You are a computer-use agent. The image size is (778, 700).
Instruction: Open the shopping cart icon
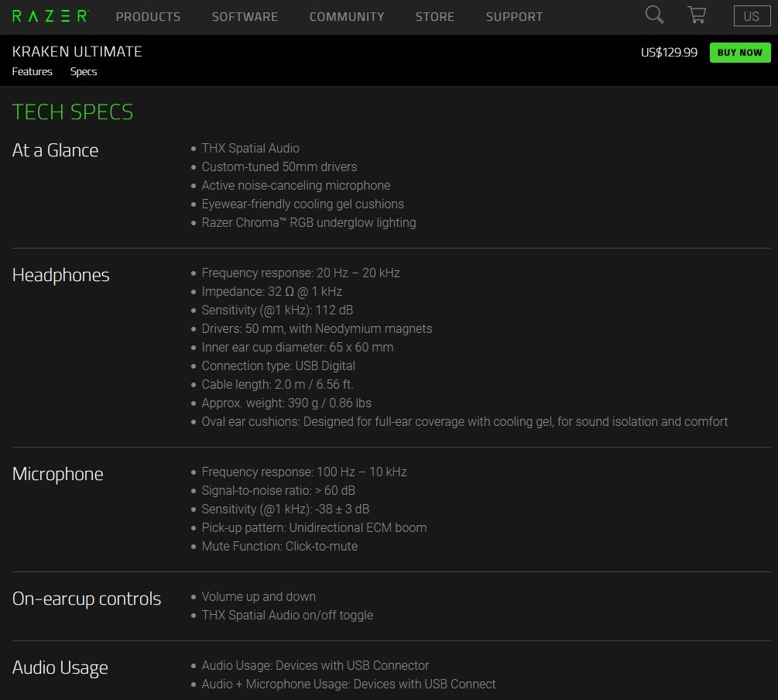click(x=697, y=15)
